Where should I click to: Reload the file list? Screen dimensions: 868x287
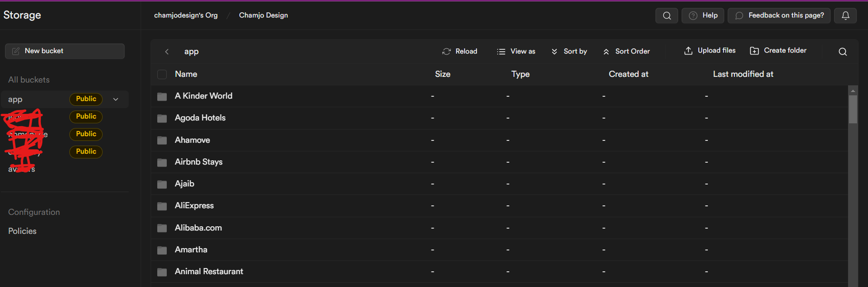[x=459, y=51]
